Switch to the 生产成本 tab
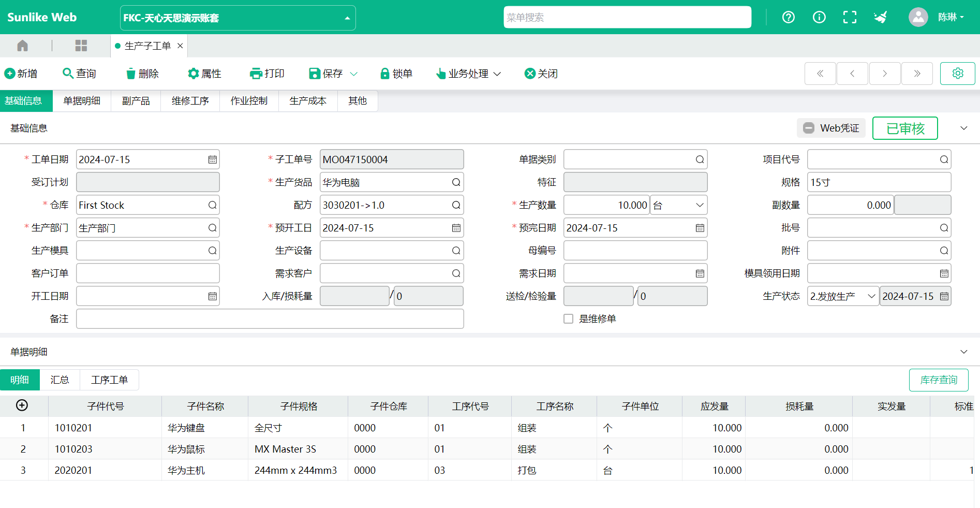 click(x=308, y=101)
